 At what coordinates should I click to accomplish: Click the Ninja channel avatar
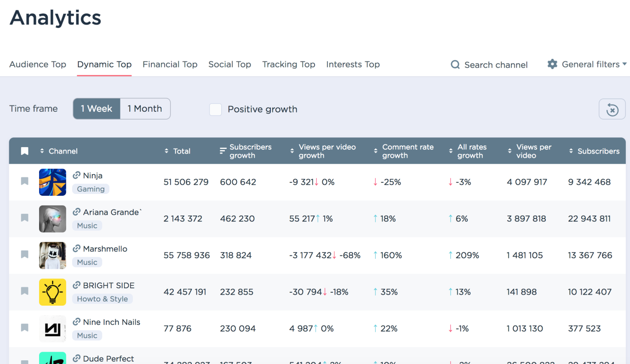(x=52, y=182)
